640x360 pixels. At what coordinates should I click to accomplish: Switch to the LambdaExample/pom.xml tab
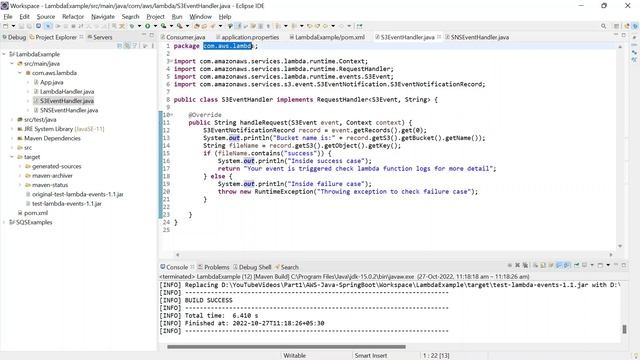327,37
